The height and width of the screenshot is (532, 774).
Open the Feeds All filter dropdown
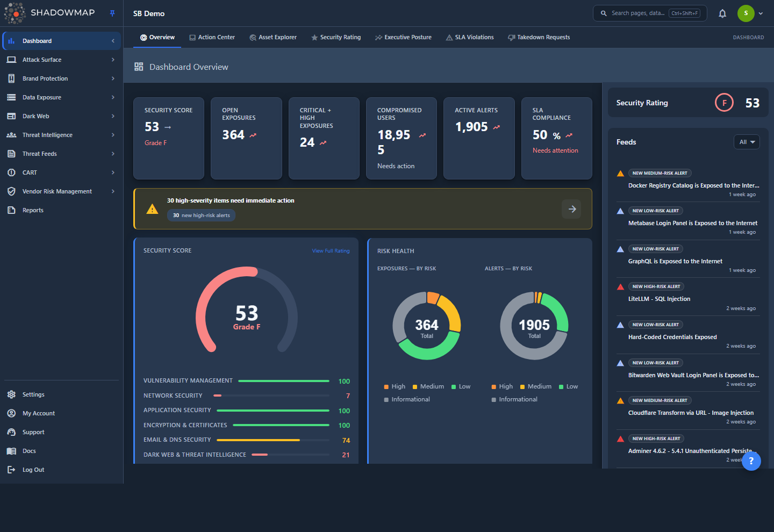point(747,142)
